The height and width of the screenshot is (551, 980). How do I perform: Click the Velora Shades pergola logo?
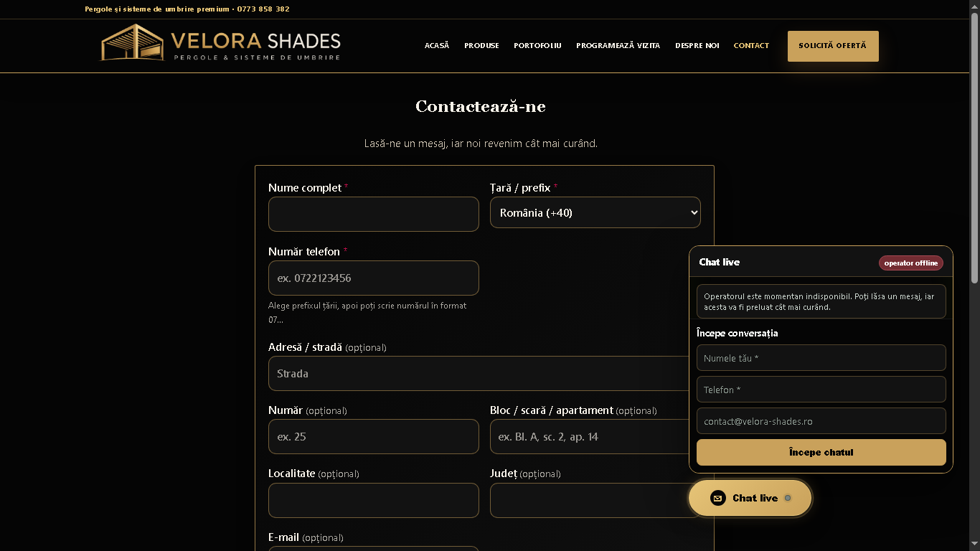220,42
